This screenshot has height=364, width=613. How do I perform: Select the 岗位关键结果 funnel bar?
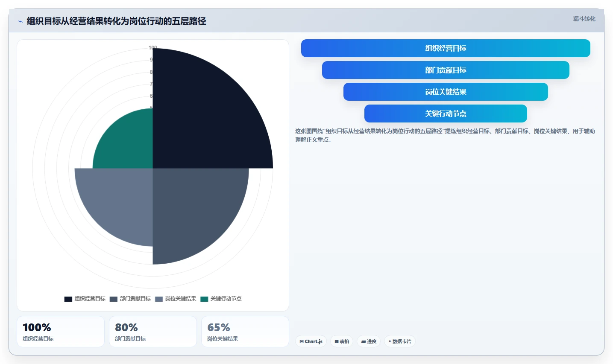point(446,92)
